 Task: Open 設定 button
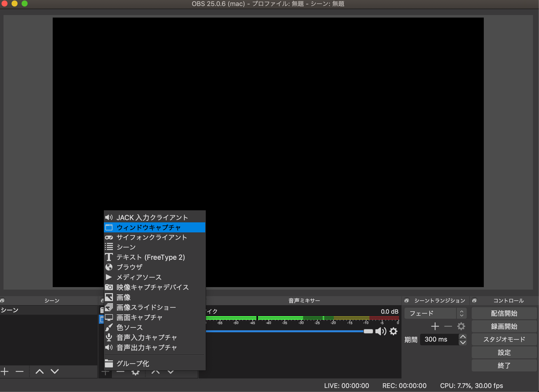coord(504,352)
